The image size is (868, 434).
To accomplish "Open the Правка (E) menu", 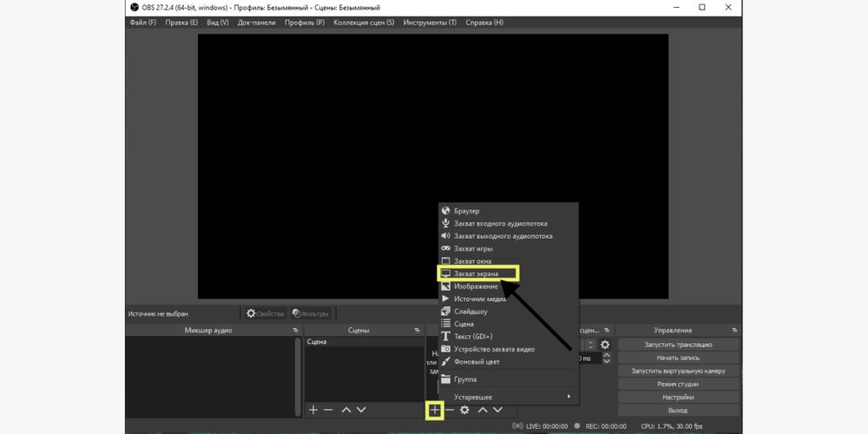I will pyautogui.click(x=181, y=23).
